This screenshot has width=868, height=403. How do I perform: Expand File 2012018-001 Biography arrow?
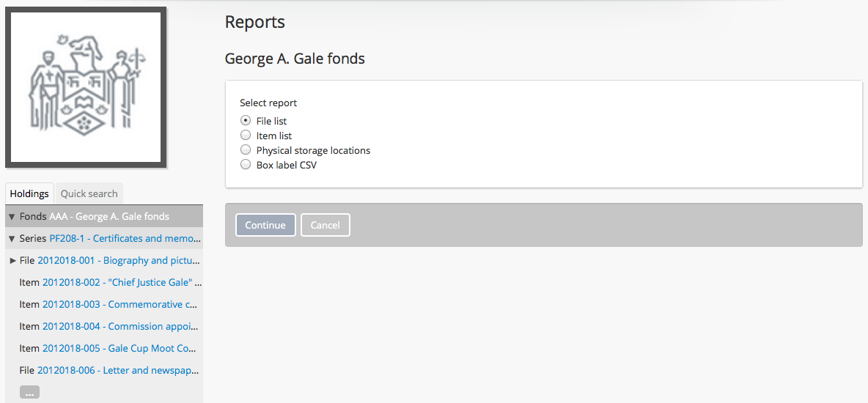[x=12, y=261]
